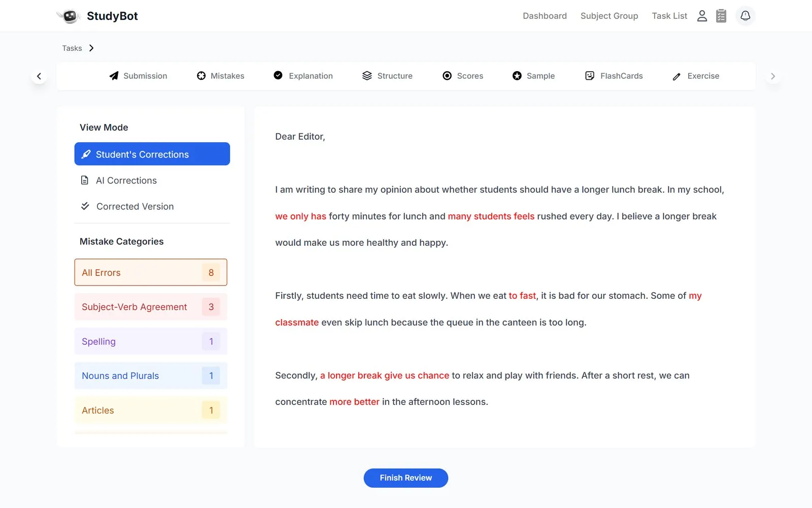Click the FlashCards card icon
This screenshot has height=508, width=812.
pyautogui.click(x=590, y=76)
